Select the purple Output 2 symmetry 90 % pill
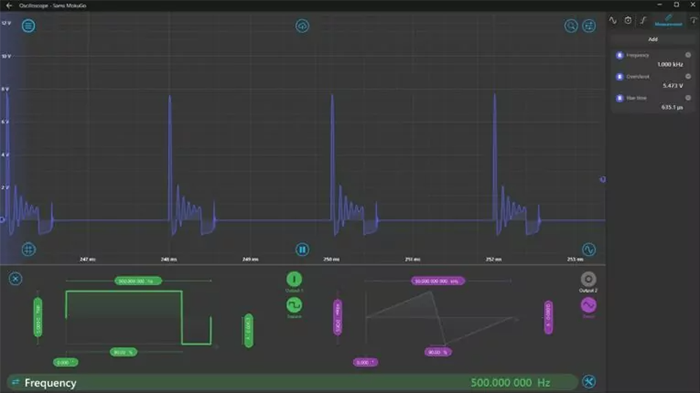Viewport: 700px width, 393px height. (438, 352)
